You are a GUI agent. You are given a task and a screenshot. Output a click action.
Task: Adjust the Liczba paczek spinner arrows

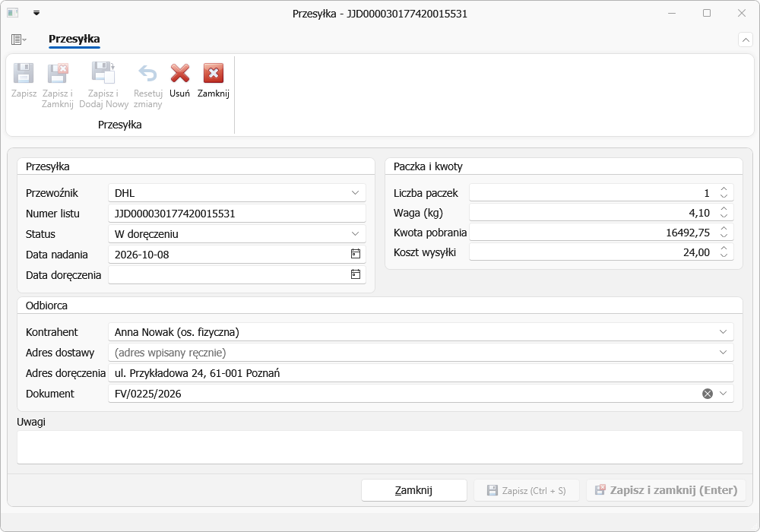724,193
